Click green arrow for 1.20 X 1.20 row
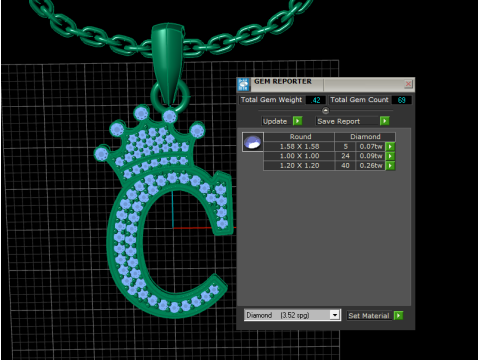Image resolution: width=480 pixels, height=360 pixels. click(390, 166)
